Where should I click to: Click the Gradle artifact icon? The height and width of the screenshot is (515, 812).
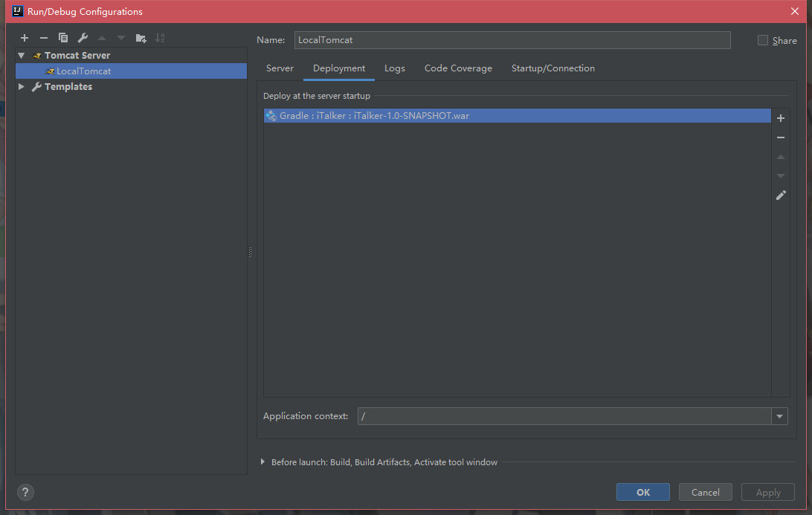point(271,116)
